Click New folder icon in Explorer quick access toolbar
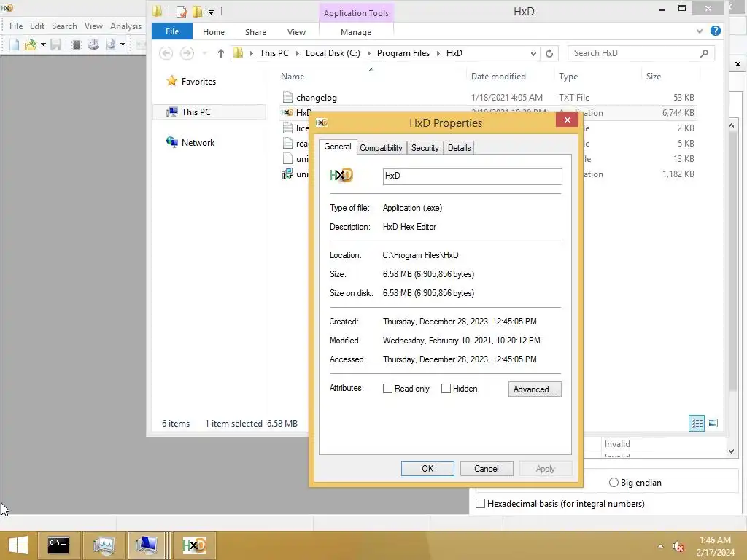This screenshot has height=560, width=747. (x=197, y=12)
